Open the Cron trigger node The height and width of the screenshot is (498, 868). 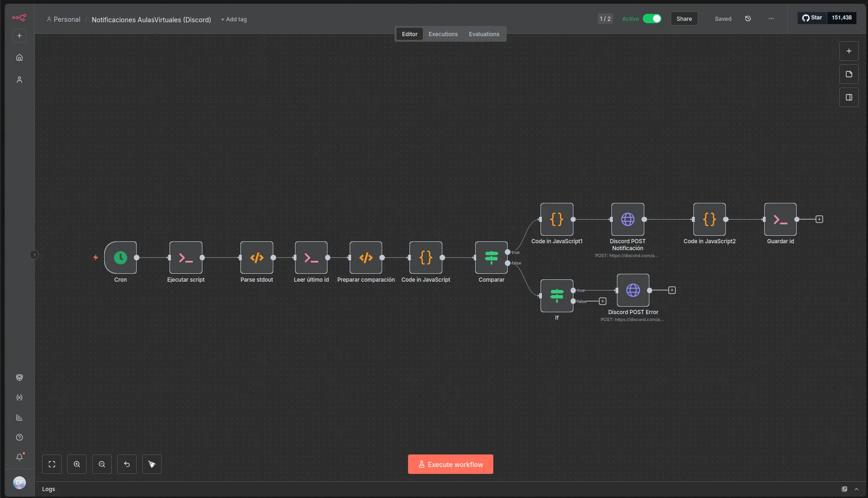(x=121, y=258)
